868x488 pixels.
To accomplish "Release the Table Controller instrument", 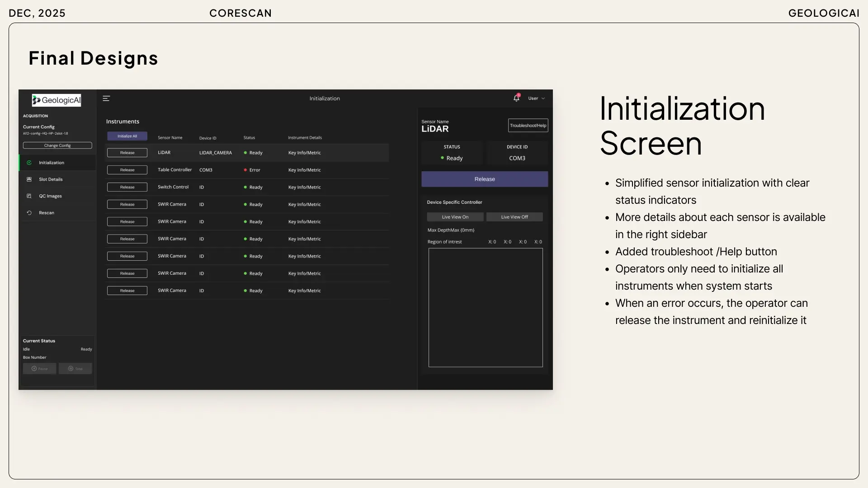I will click(x=127, y=170).
